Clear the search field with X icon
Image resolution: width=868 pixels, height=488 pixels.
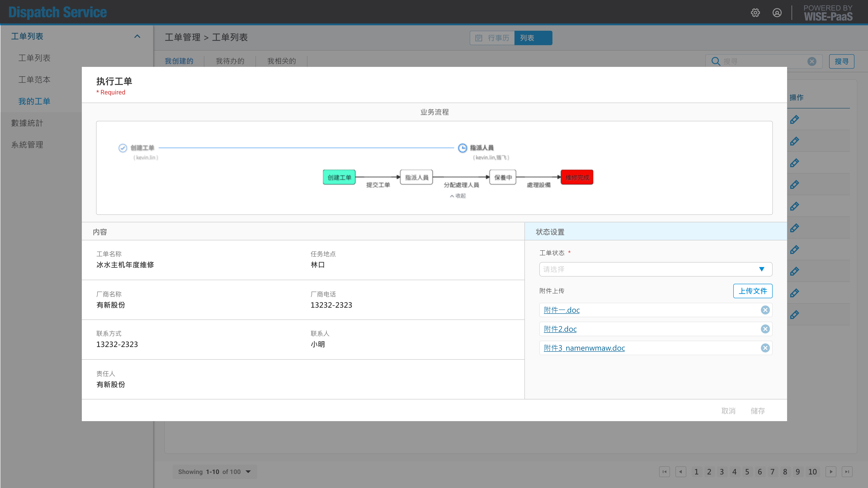pyautogui.click(x=812, y=61)
